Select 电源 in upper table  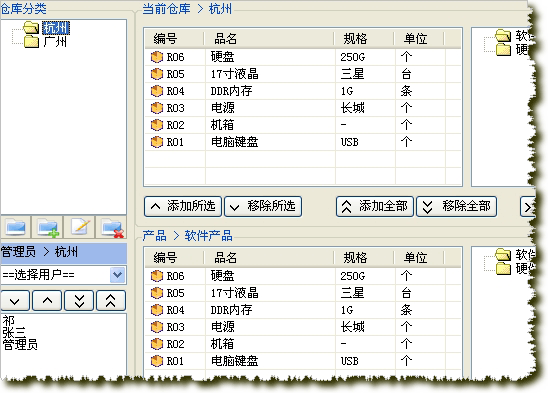point(223,108)
